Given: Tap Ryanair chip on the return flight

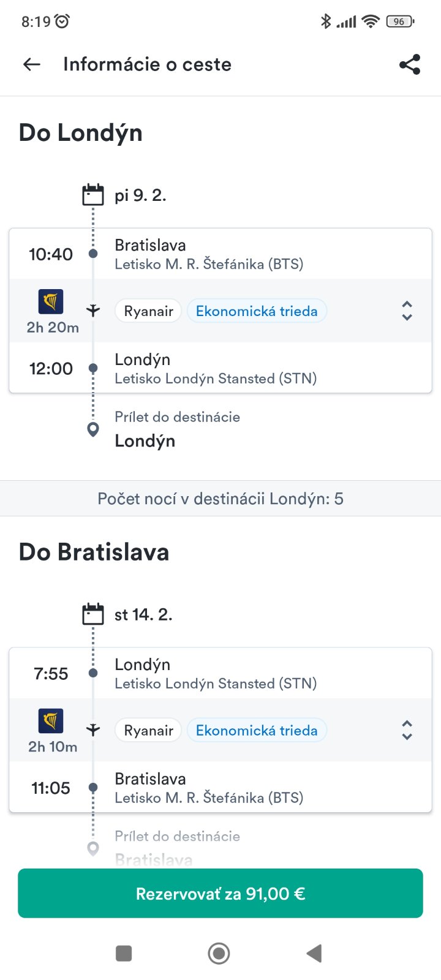Looking at the screenshot, I should 148,730.
